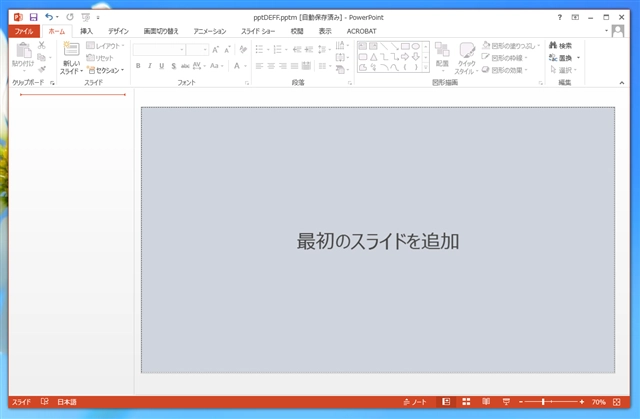Open the Shape Fill (図形の塗りつぶし) dropdown

point(511,46)
